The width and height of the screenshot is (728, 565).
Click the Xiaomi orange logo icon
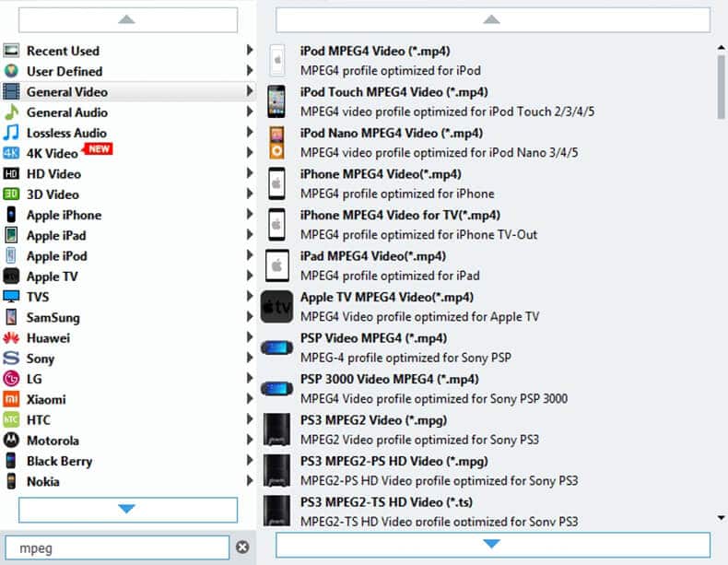point(11,399)
